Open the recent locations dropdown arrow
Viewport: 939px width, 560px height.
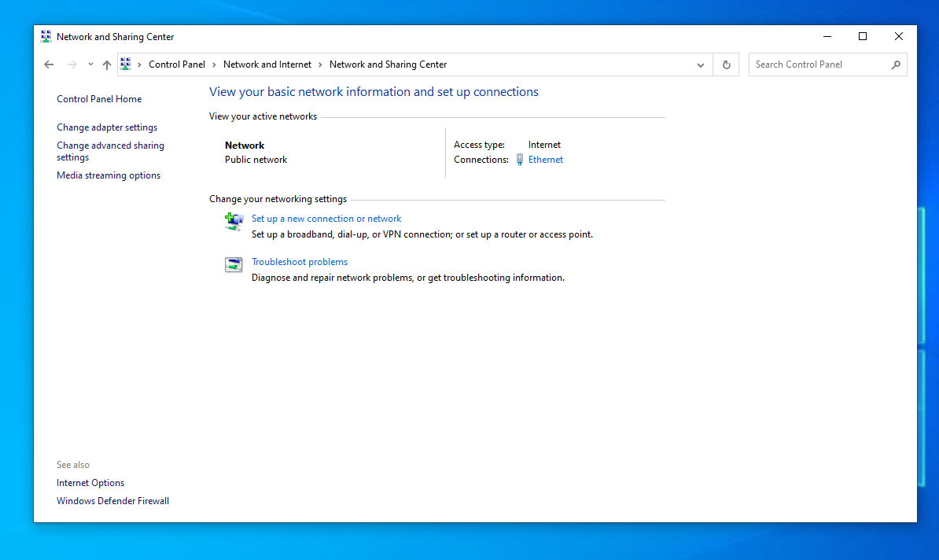[x=90, y=64]
